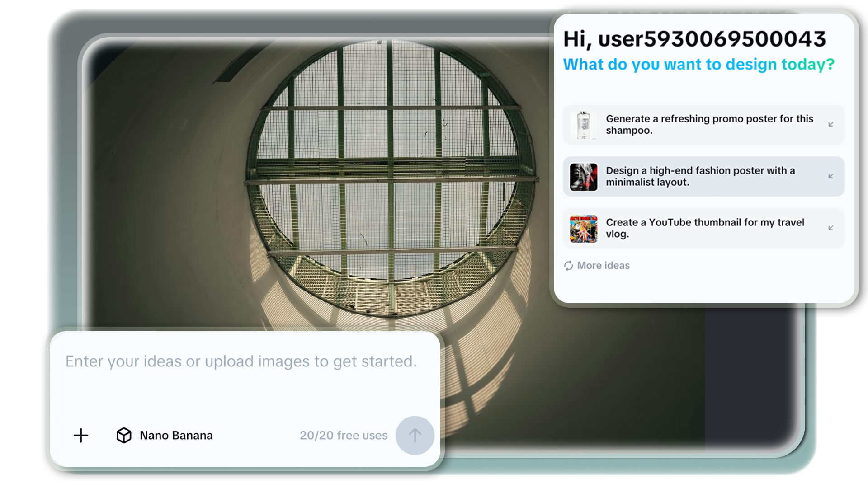Click the cube icon beside Nano Banana
The width and height of the screenshot is (868, 488).
click(x=124, y=436)
